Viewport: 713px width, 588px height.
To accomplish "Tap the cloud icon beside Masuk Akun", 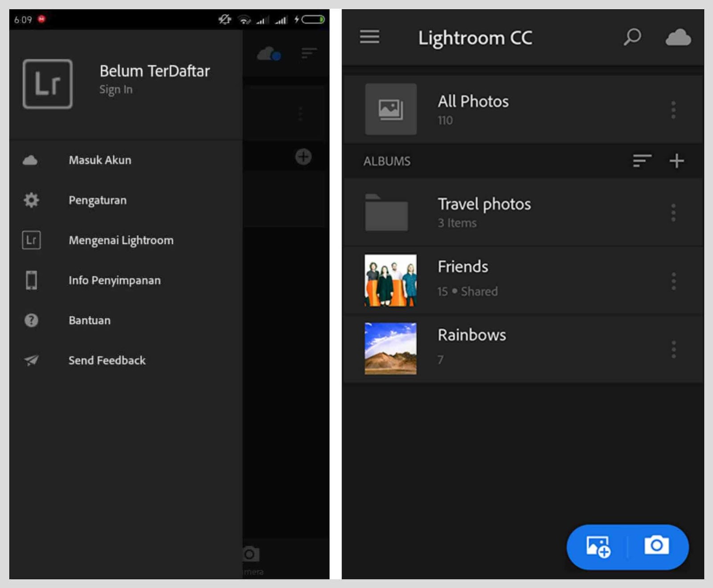I will coord(30,160).
